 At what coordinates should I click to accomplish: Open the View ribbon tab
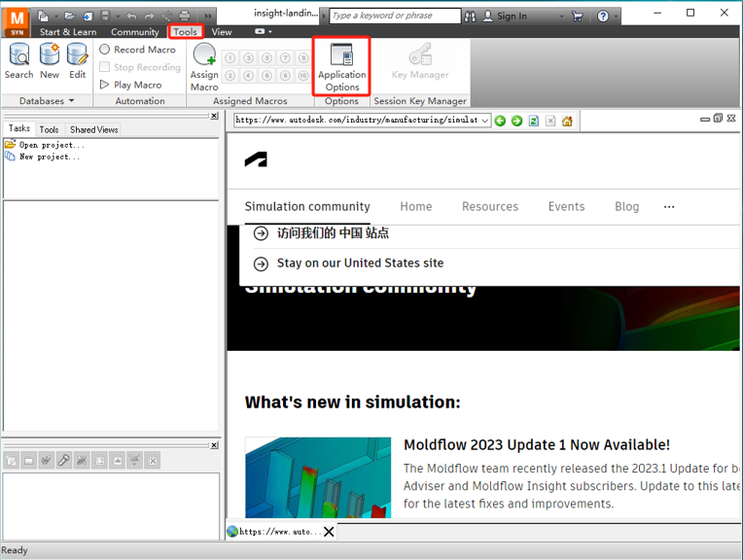(x=222, y=32)
